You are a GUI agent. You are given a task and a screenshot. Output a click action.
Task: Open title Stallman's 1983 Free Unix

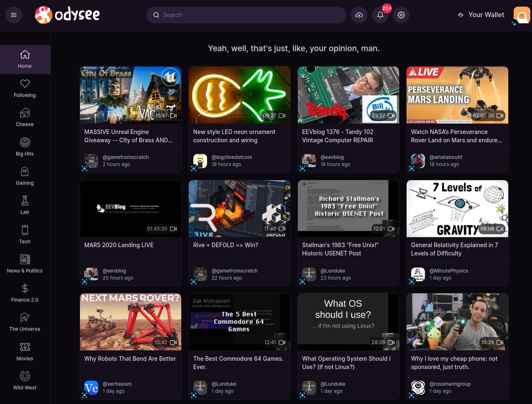(340, 249)
